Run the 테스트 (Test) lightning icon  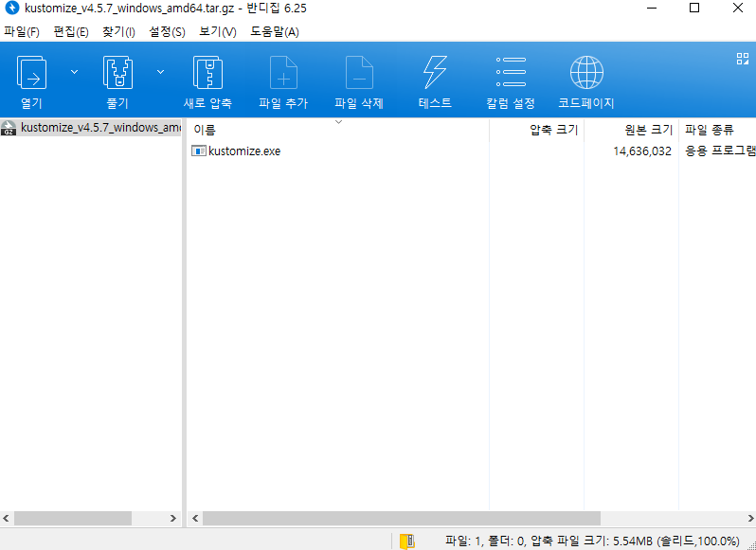click(435, 72)
